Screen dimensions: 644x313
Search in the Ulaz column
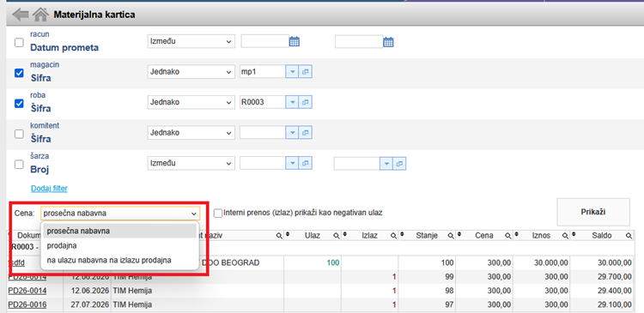[336, 236]
